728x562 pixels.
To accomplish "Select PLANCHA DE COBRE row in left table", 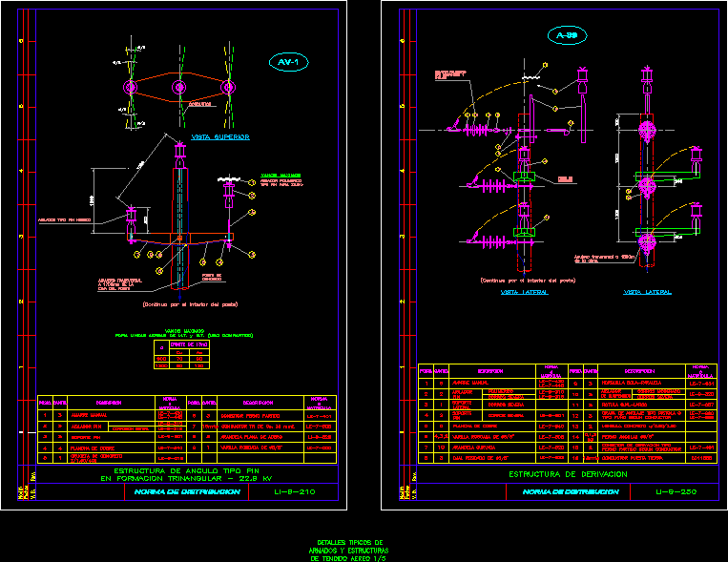I will click(93, 448).
